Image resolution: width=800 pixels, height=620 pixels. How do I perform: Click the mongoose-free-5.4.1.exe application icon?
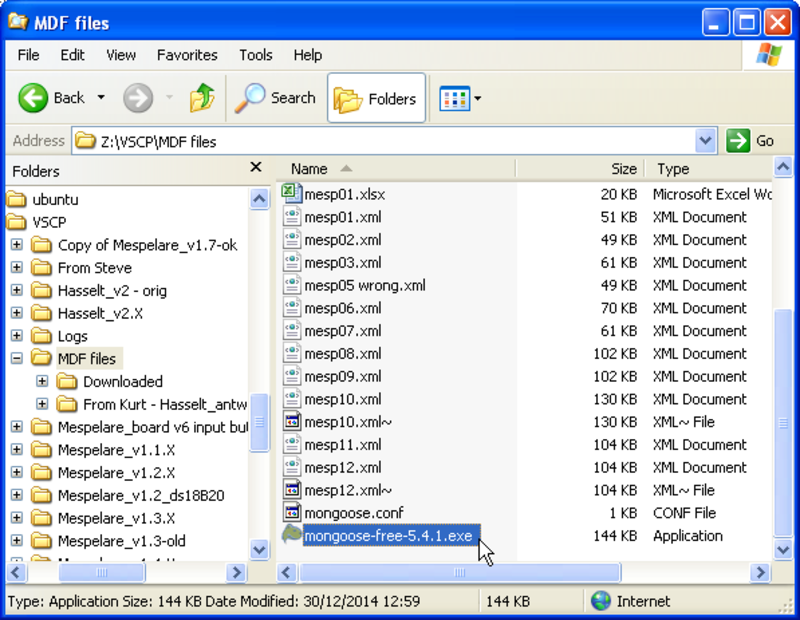[x=291, y=536]
